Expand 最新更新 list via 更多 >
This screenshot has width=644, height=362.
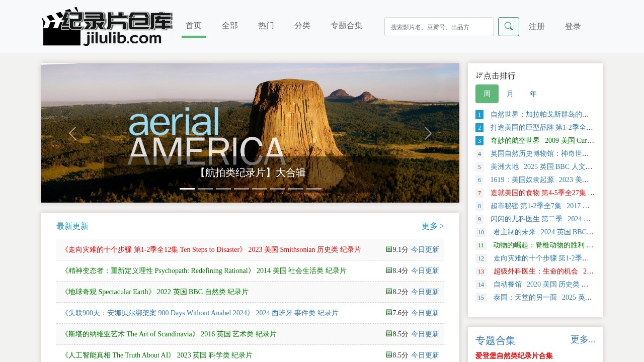tap(432, 226)
